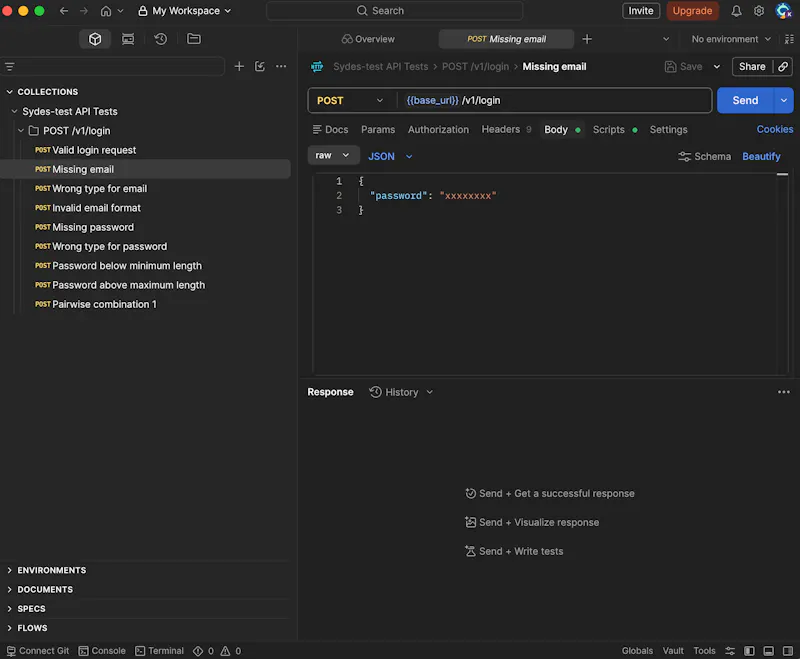Open the History sidebar clock icon
This screenshot has height=659, width=800.
pyautogui.click(x=161, y=39)
